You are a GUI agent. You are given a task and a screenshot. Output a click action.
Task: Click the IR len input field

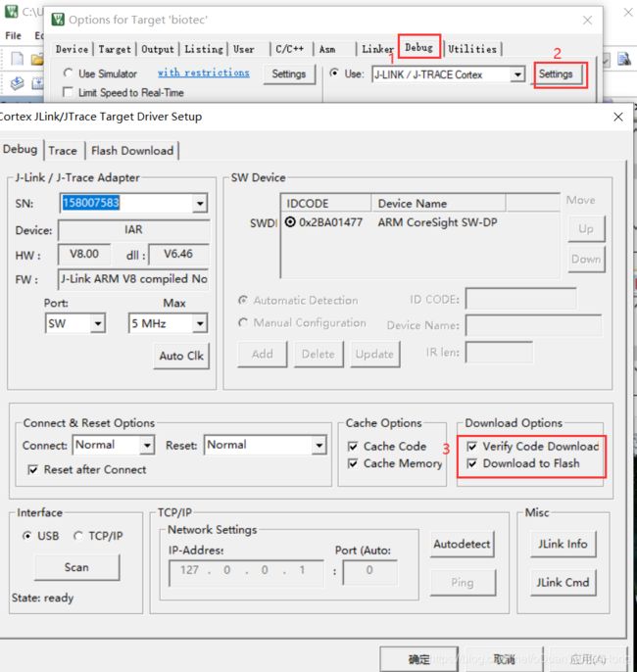coord(499,353)
